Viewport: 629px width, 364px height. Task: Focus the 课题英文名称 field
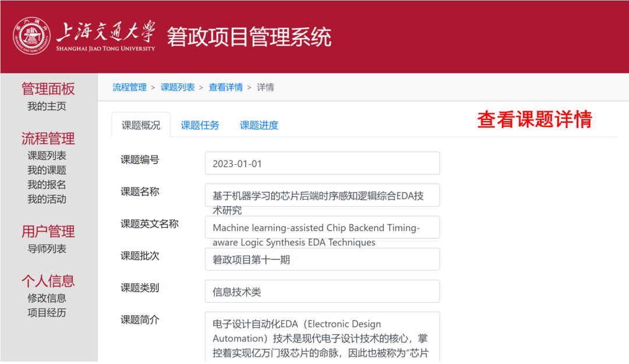point(322,228)
